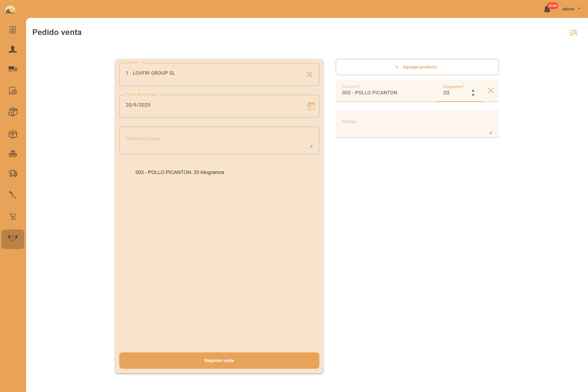Open the delivery truck sidebar icon
This screenshot has height=392, width=588.
[x=13, y=173]
